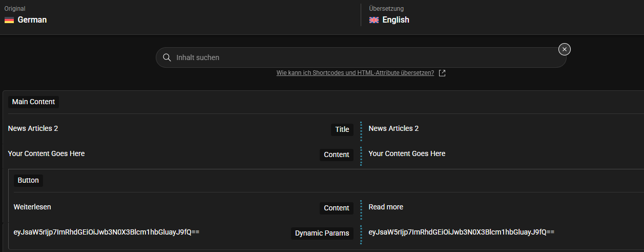Click the dotted divider beside the Title row
Image resolution: width=644 pixels, height=252 pixels.
click(361, 131)
